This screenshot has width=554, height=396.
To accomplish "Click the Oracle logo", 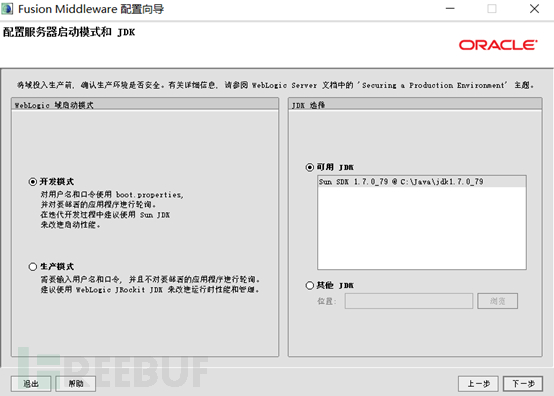I will click(x=498, y=45).
